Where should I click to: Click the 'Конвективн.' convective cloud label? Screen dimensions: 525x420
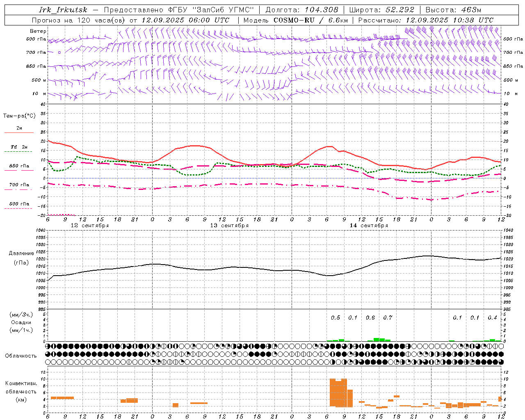click(21, 383)
